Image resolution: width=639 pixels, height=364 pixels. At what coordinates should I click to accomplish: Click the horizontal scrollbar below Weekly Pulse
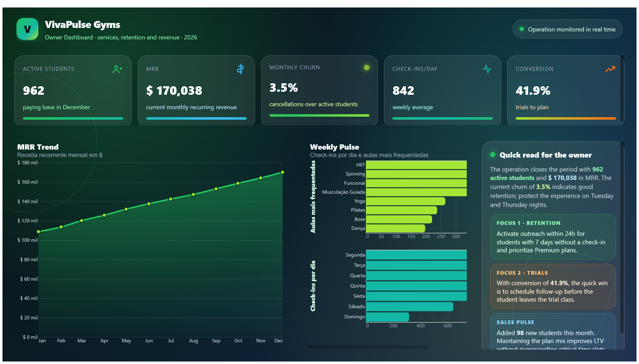click(x=367, y=347)
